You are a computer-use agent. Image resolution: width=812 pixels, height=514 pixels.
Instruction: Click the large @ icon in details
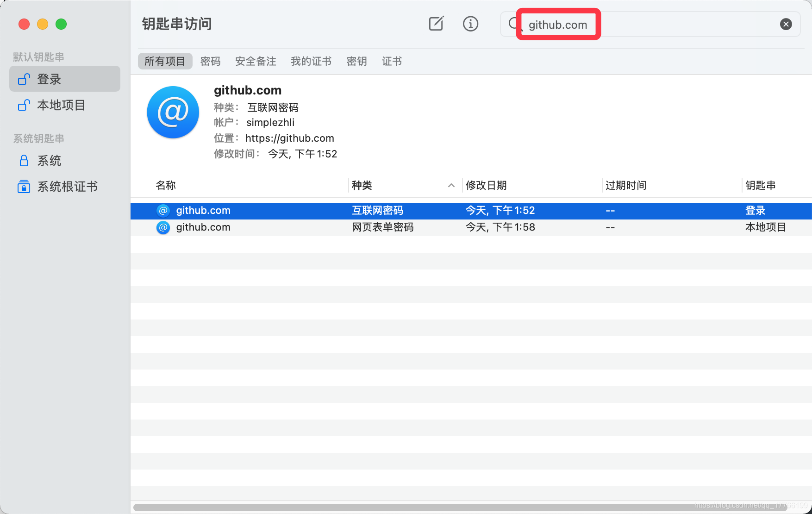click(x=173, y=112)
